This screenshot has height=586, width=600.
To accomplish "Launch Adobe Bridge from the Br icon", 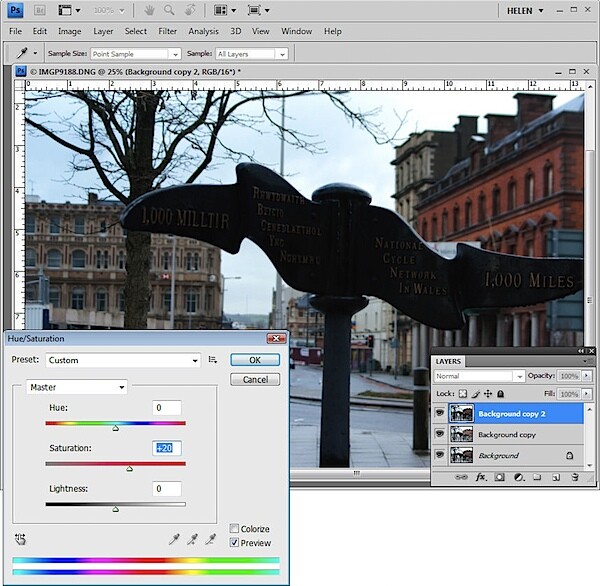I will pyautogui.click(x=39, y=10).
